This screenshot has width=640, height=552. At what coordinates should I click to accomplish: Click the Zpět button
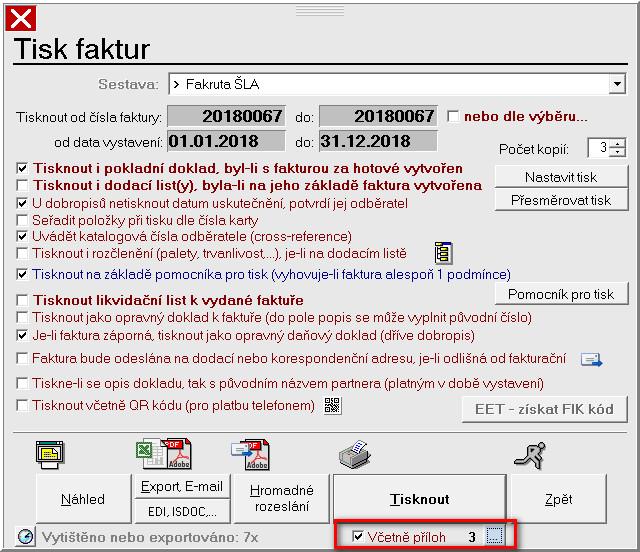558,499
